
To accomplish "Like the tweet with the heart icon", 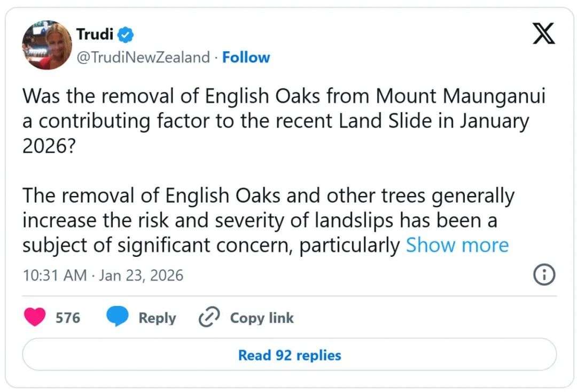I will click(35, 318).
